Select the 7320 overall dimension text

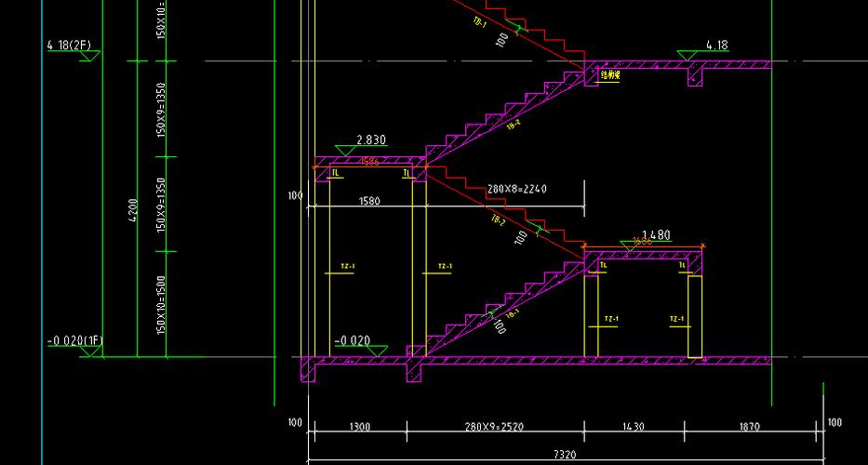(x=565, y=453)
